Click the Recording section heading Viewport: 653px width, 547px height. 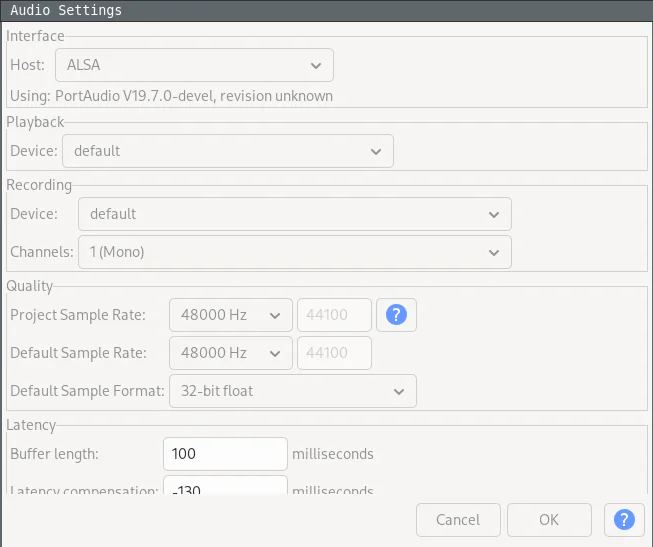click(x=39, y=185)
